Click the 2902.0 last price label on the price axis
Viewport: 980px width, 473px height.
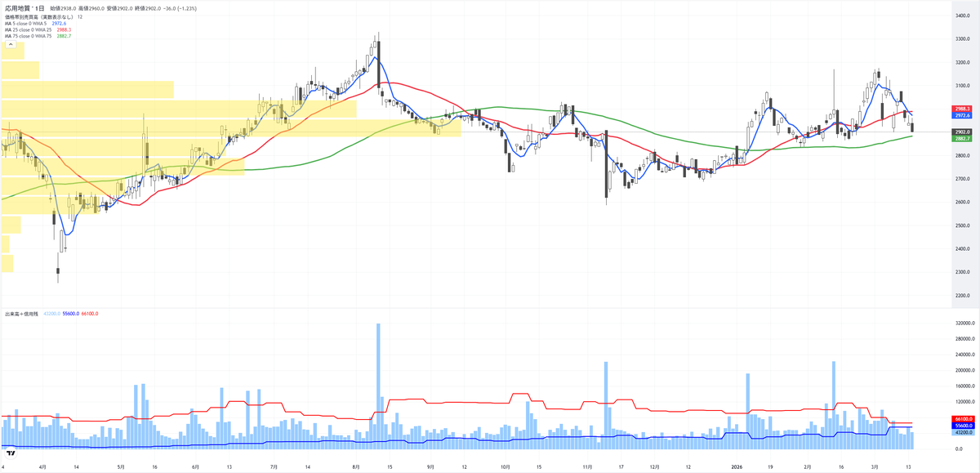(x=960, y=132)
